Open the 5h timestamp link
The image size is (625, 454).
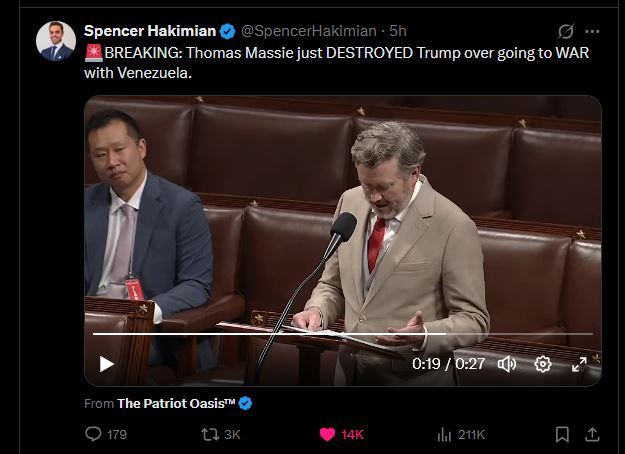pyautogui.click(x=398, y=31)
